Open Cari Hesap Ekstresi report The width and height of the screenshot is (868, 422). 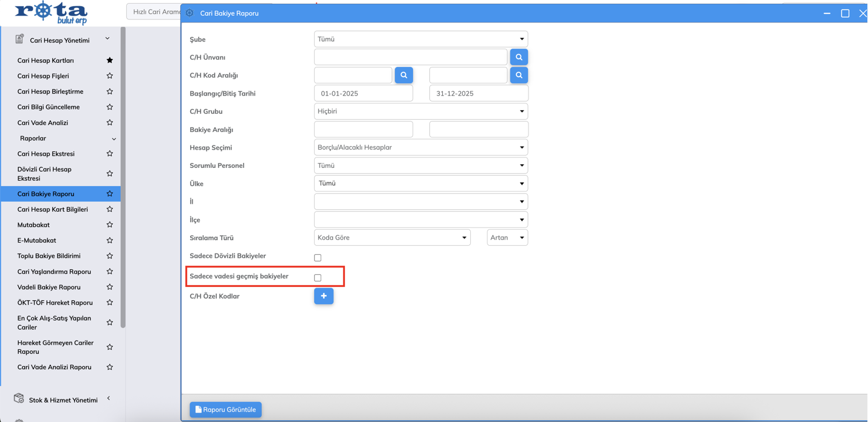[x=46, y=154]
